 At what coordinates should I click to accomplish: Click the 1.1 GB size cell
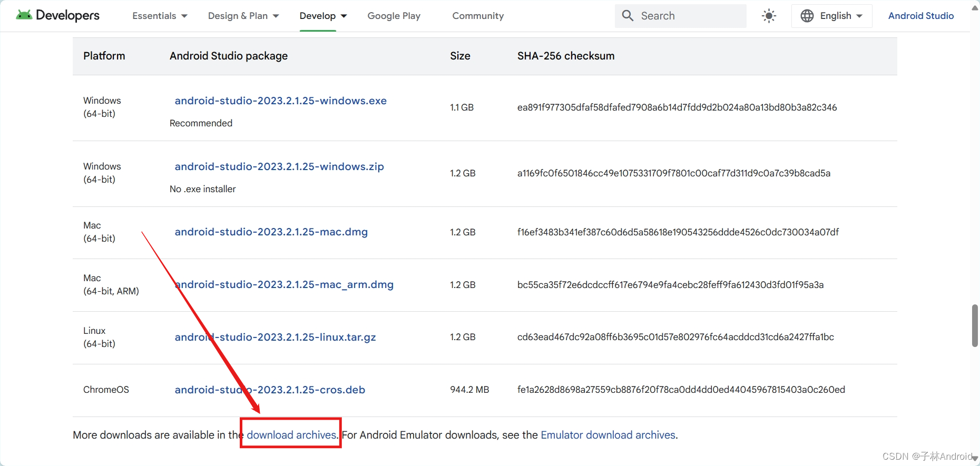[462, 107]
